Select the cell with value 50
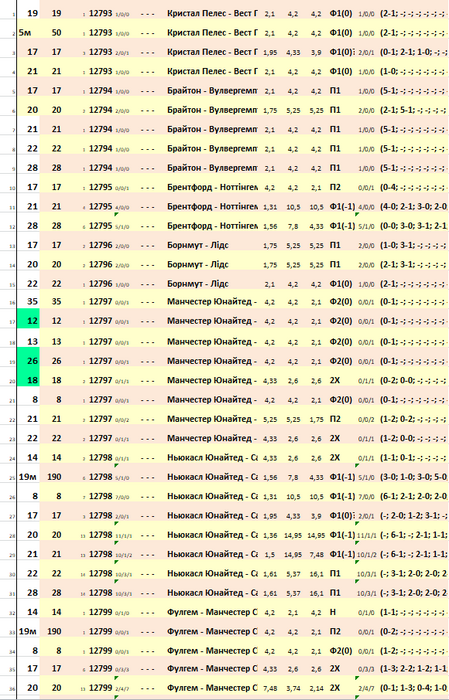This screenshot has height=700, width=449. pyautogui.click(x=56, y=33)
